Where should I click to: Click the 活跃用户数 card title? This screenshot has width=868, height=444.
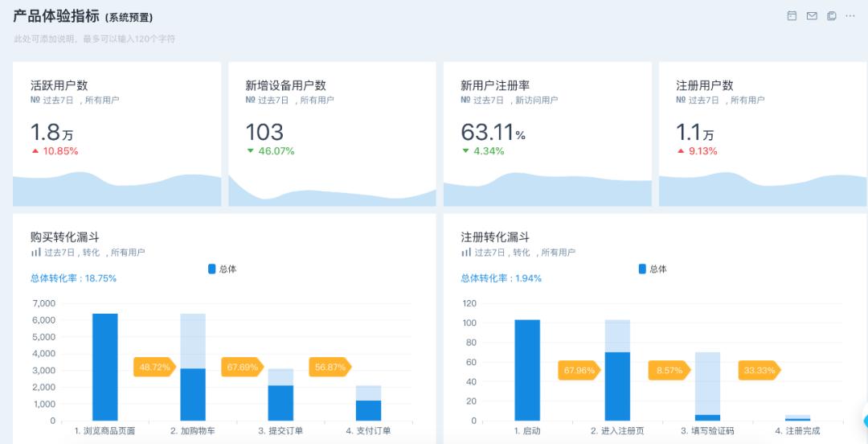(59, 85)
